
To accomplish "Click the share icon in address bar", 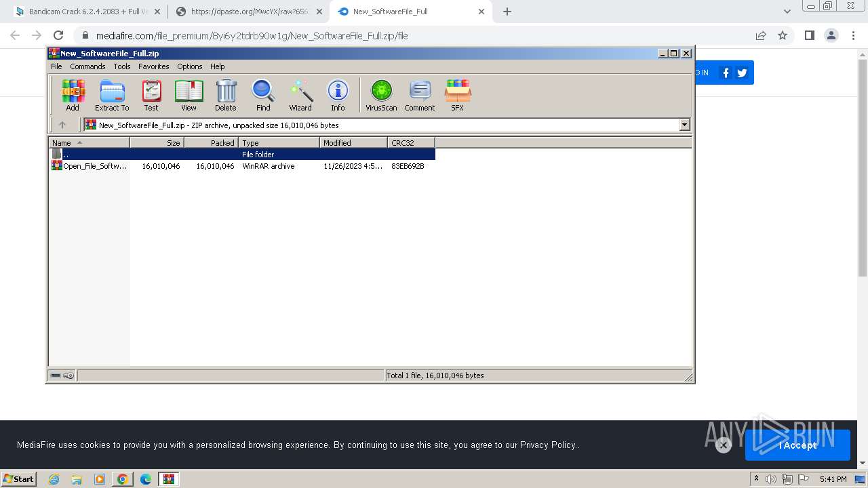I will click(x=761, y=35).
